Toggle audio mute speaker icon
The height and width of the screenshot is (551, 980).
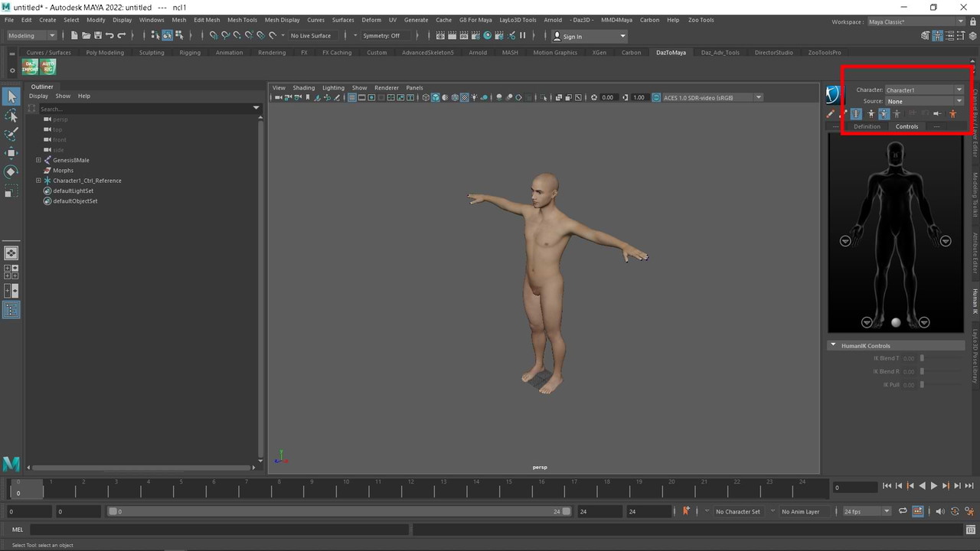pos(941,511)
